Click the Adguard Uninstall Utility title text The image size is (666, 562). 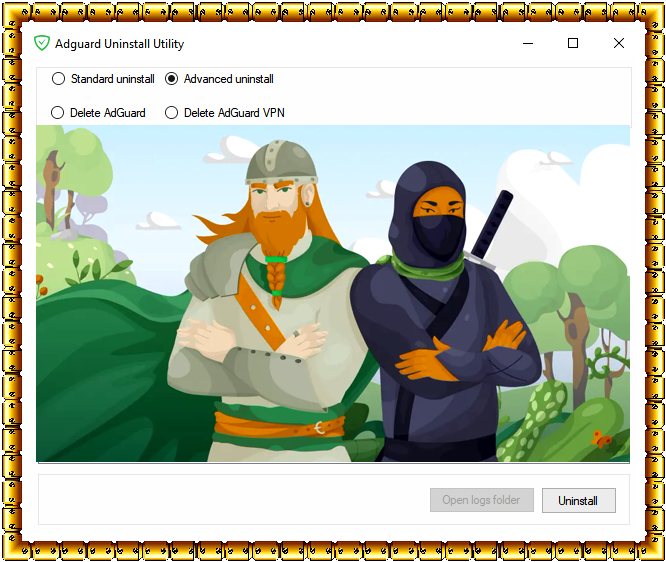119,44
